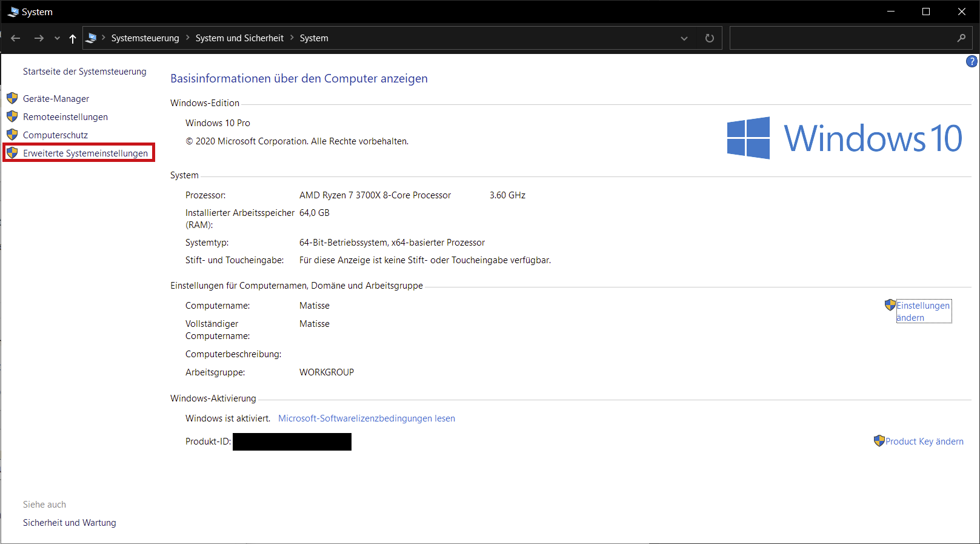Open Computerschutz link

point(55,135)
